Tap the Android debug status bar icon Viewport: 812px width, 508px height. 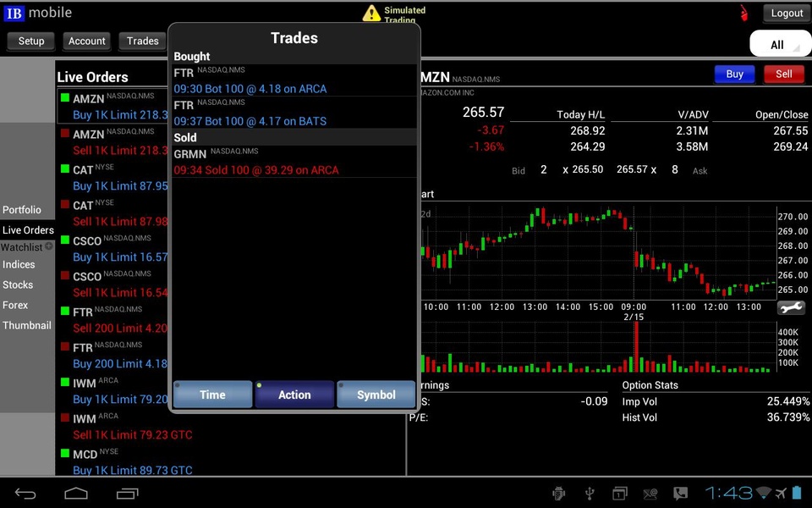[x=558, y=493]
